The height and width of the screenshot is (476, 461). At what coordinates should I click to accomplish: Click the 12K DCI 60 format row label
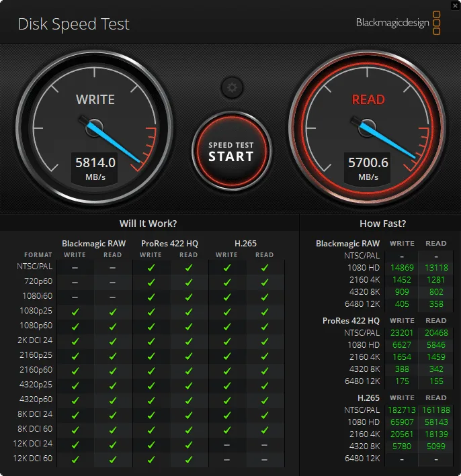33,459
